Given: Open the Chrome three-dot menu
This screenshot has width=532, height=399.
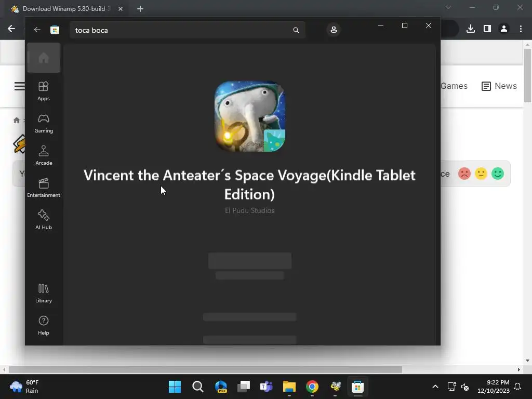Looking at the screenshot, I should 521,29.
